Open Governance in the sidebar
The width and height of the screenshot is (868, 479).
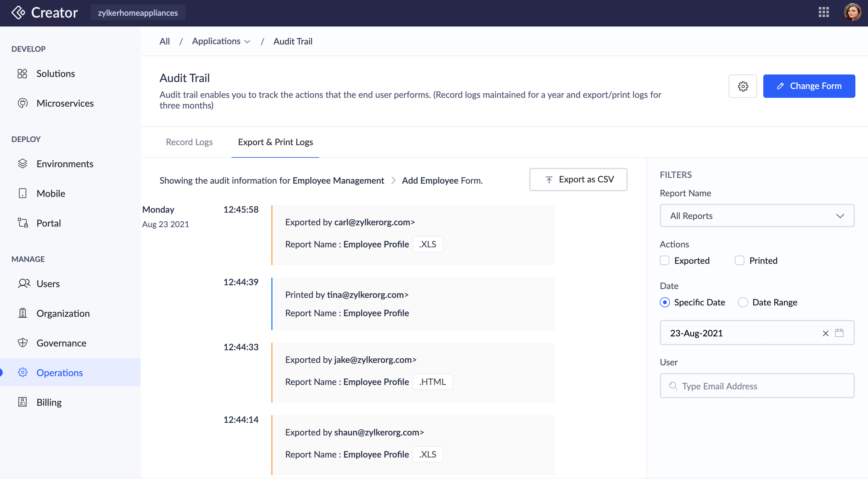click(x=70, y=343)
